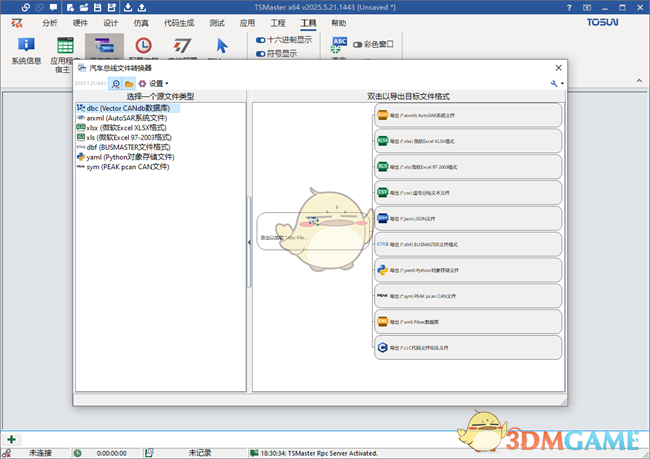
Task: Click the highlighted bus file converter ribbon icon
Action: [104, 46]
